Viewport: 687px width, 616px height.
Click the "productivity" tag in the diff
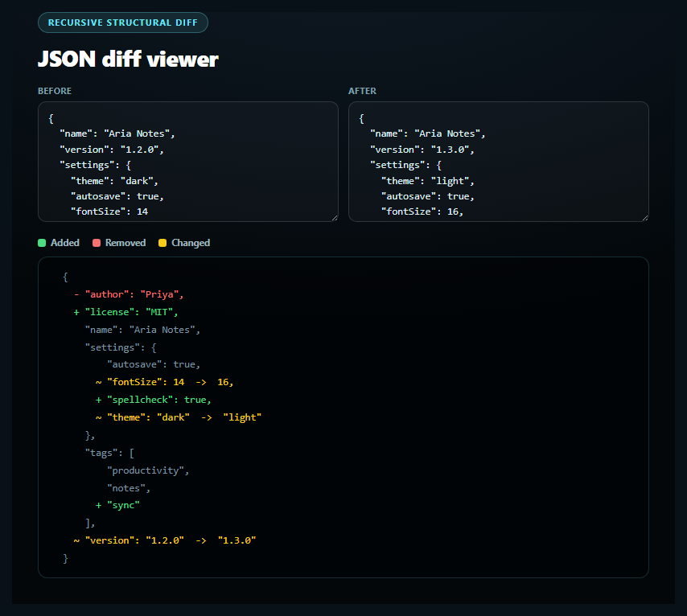point(148,470)
